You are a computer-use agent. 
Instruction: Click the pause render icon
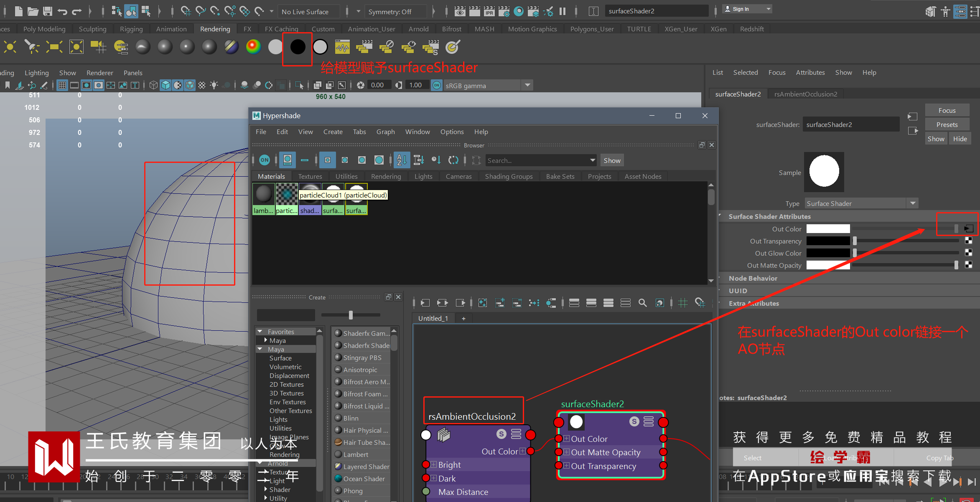pyautogui.click(x=563, y=11)
